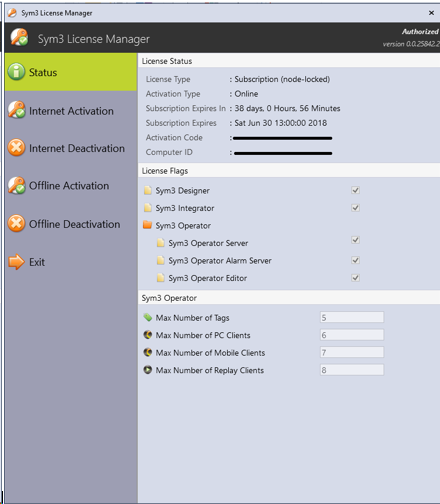Screen dimensions: 440x504
Task: Click the 'Max Number of Tags' label
Action: point(193,318)
